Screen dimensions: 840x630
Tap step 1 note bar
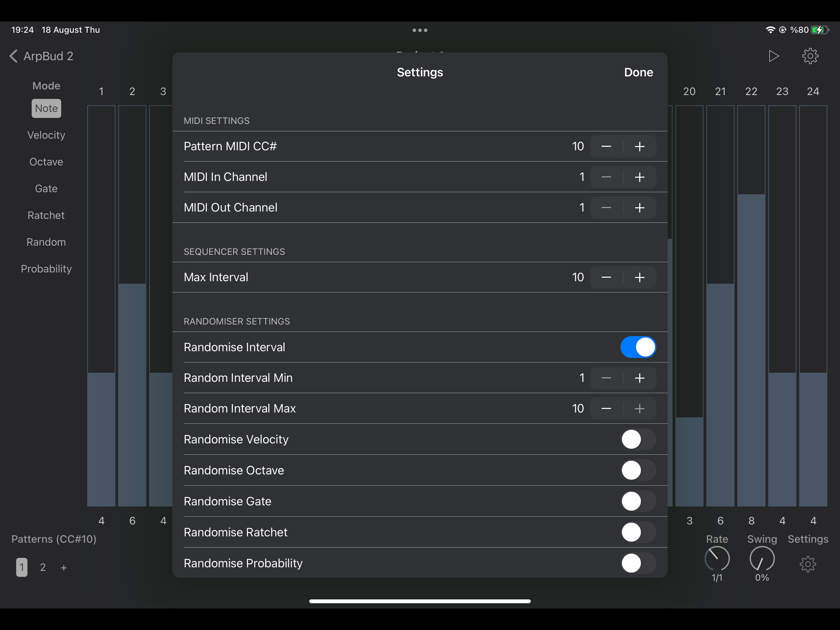101,306
